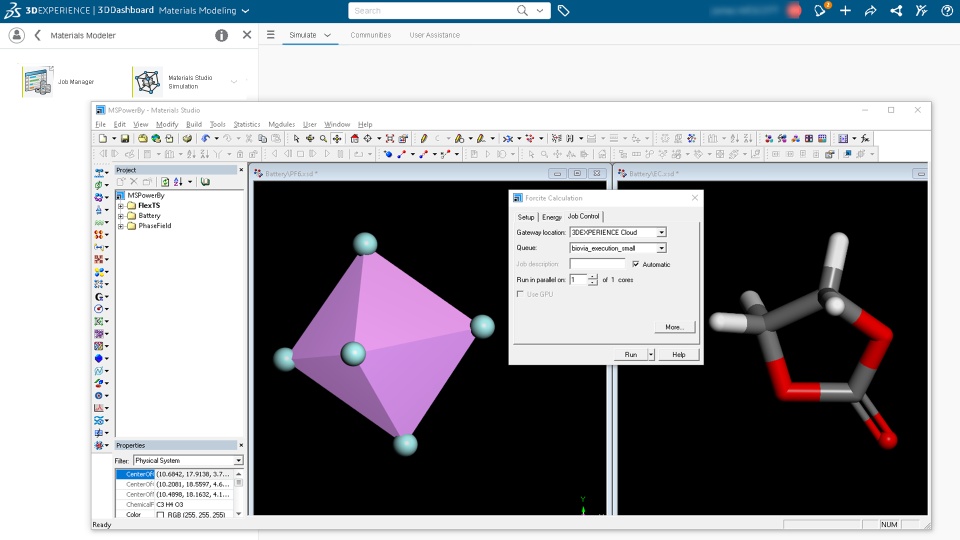This screenshot has width=960, height=540.
Task: Click the blue atom sphere icon in second toolbar
Action: (388, 154)
